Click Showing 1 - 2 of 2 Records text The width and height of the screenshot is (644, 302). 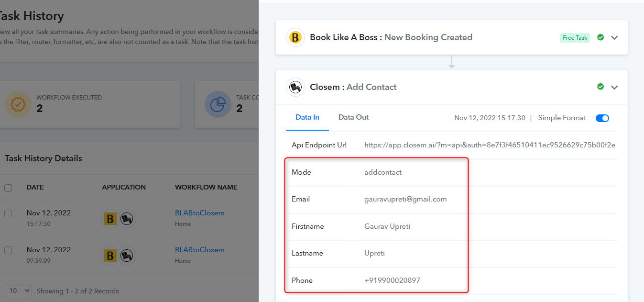tap(77, 291)
